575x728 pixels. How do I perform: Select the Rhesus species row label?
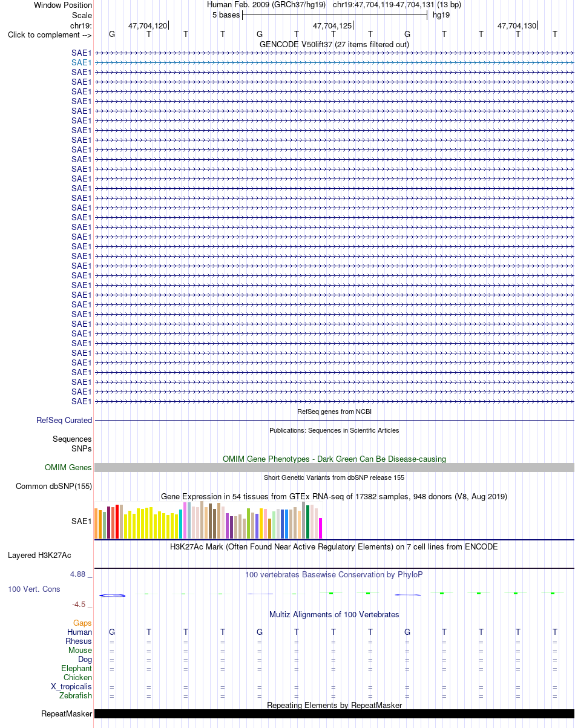point(79,641)
